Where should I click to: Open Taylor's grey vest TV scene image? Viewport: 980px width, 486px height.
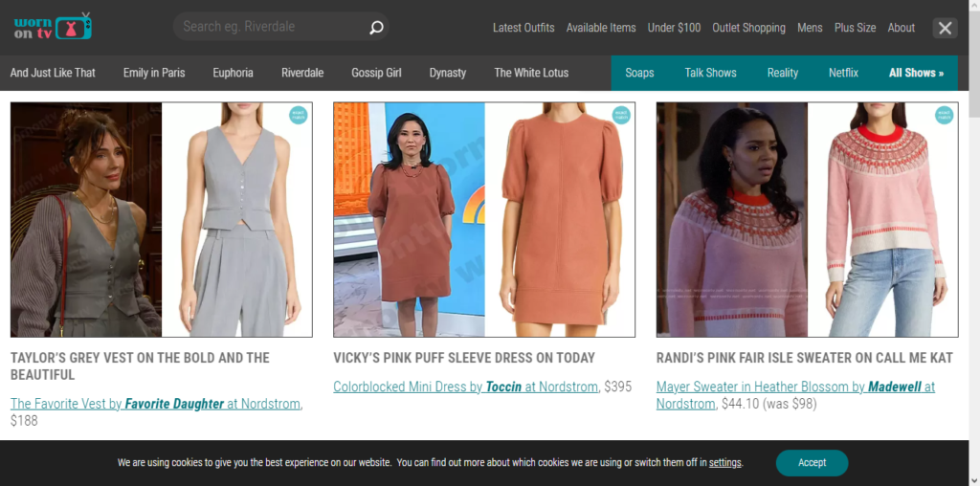[x=86, y=220]
